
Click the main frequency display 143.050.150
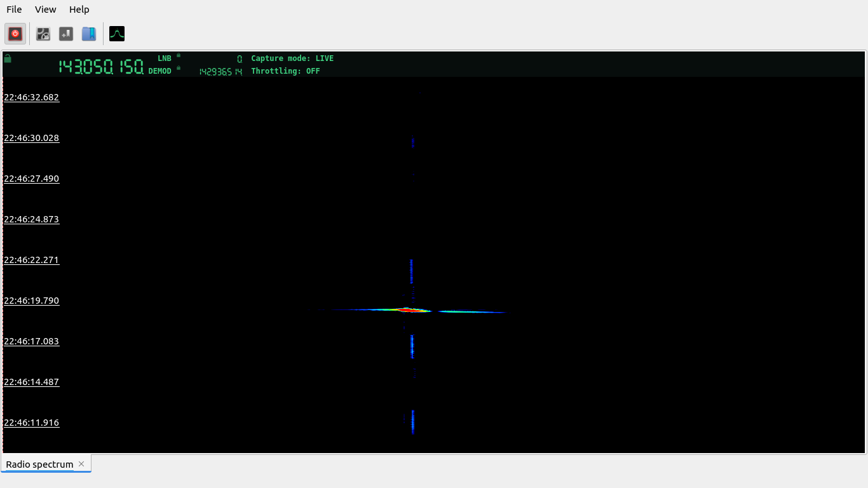[101, 67]
